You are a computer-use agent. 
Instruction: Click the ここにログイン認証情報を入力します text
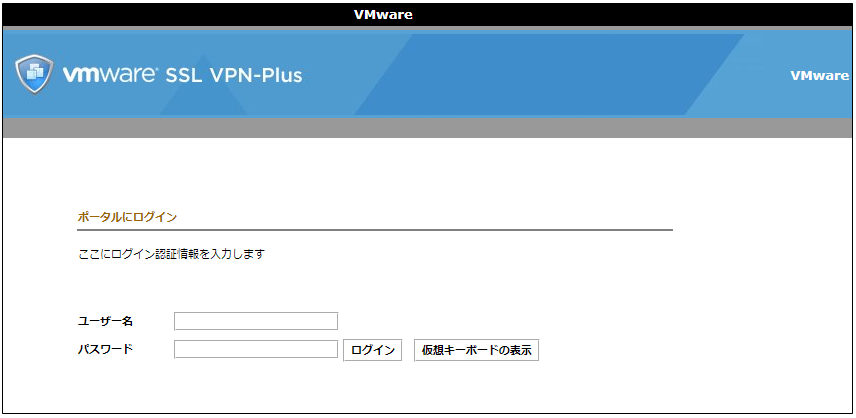(x=171, y=254)
